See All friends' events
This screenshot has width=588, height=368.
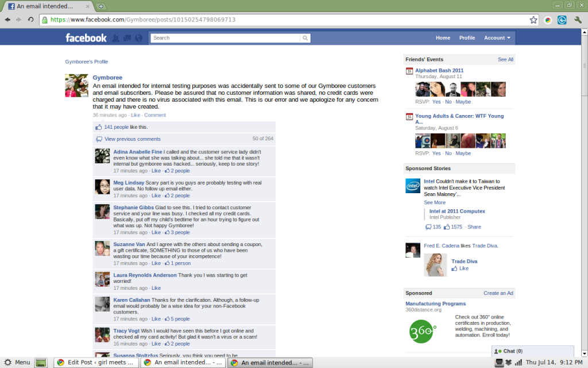(x=505, y=59)
